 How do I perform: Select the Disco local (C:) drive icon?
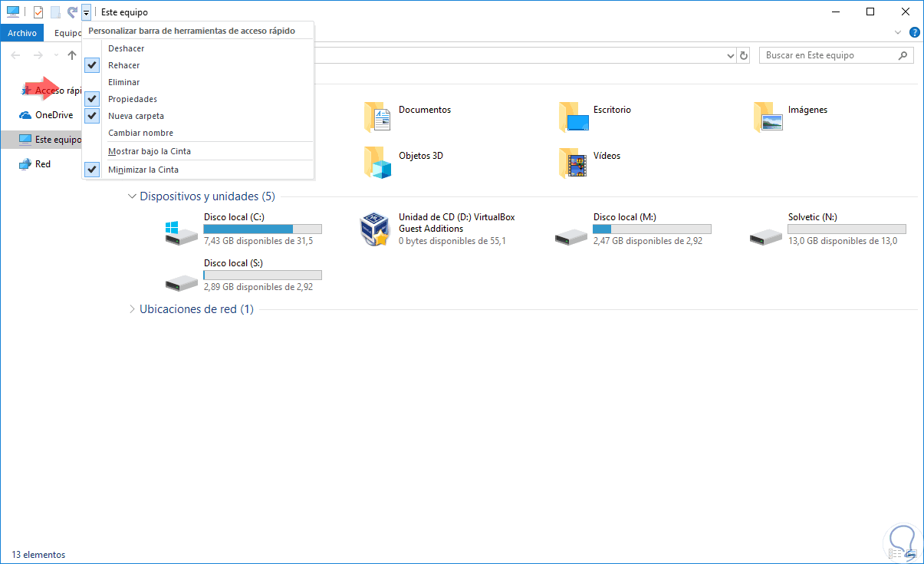click(182, 232)
